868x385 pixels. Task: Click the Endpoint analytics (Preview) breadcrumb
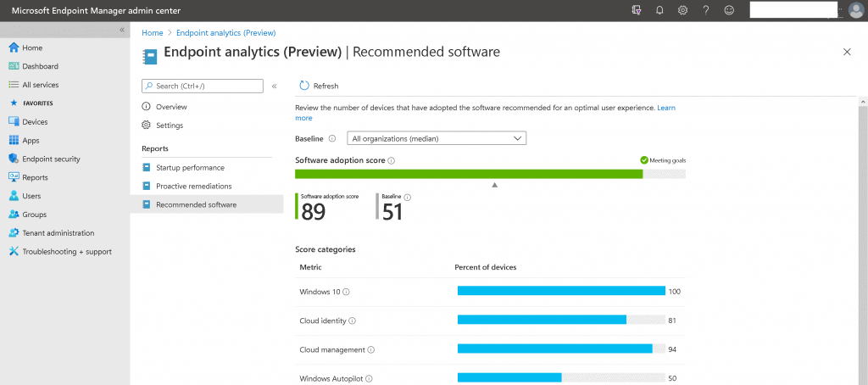coord(225,33)
